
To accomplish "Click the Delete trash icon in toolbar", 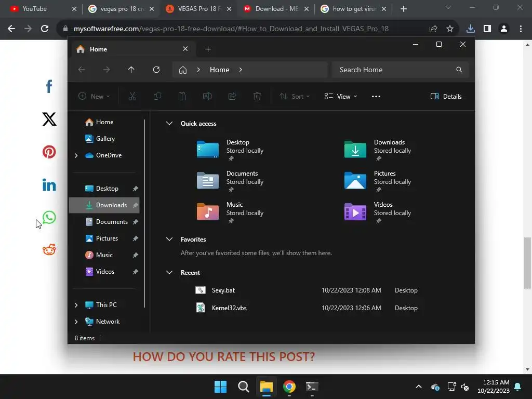I will coord(257,96).
